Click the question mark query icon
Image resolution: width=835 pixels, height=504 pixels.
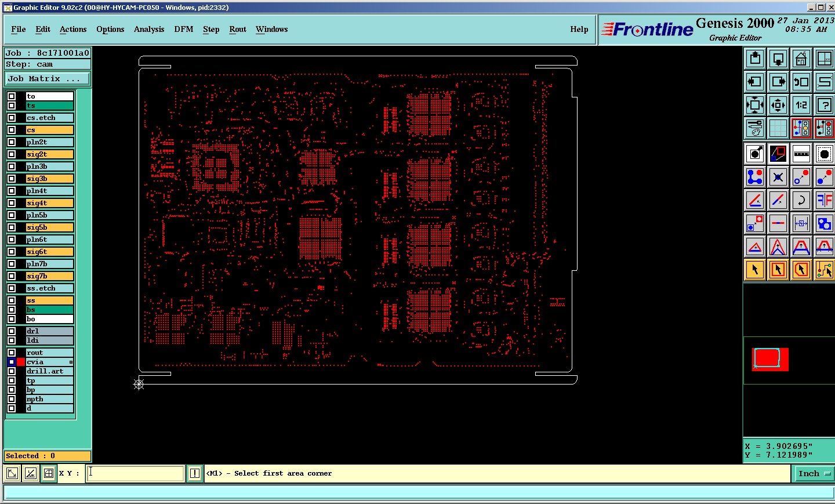pos(824,105)
